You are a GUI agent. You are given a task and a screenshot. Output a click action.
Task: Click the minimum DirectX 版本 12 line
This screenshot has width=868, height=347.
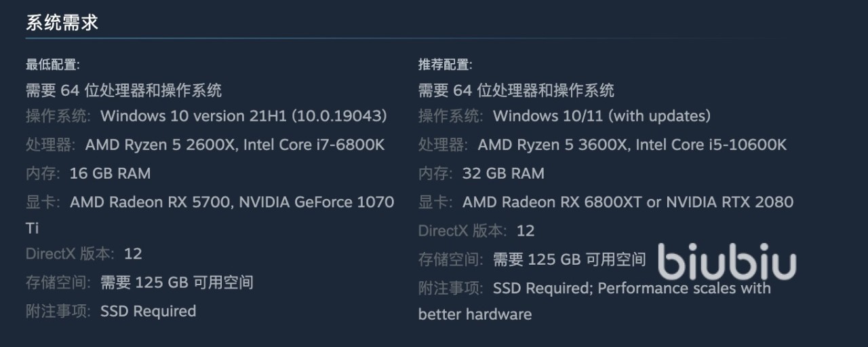click(x=84, y=253)
